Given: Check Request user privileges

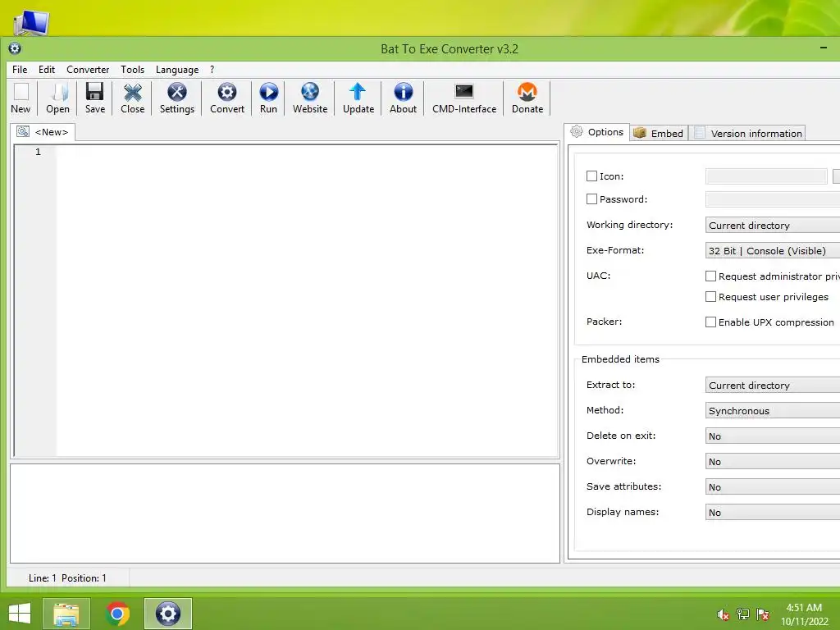Looking at the screenshot, I should pos(710,297).
